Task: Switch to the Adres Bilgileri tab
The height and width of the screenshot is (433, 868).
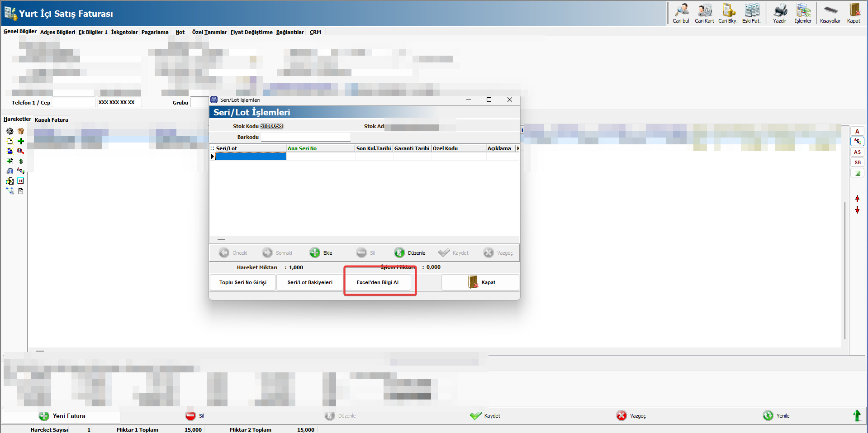Action: pos(57,32)
